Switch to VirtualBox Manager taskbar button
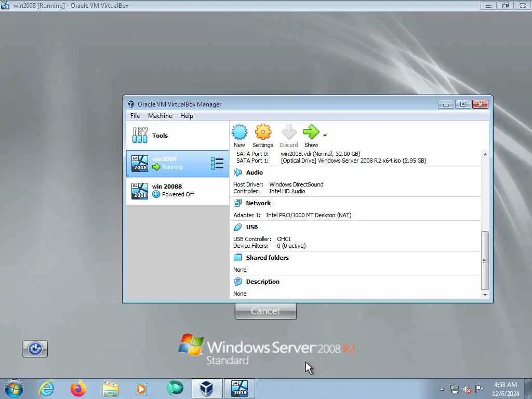The image size is (532, 399). (x=207, y=389)
